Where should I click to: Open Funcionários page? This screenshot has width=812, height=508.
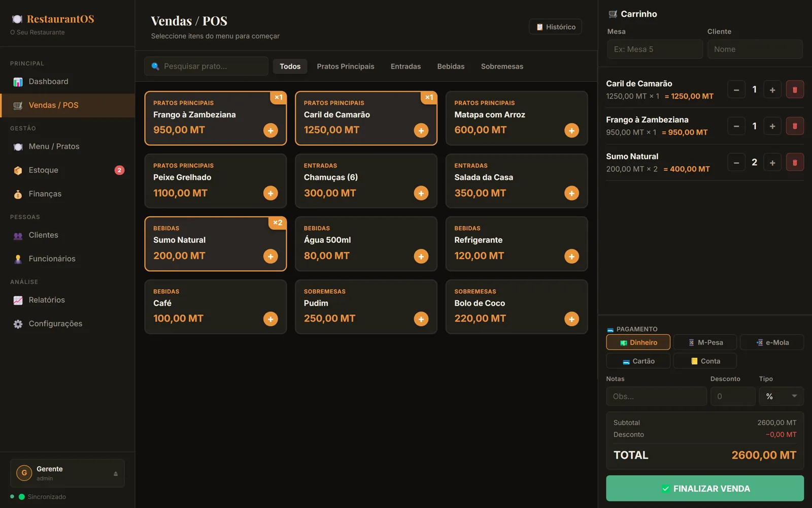tap(67, 259)
